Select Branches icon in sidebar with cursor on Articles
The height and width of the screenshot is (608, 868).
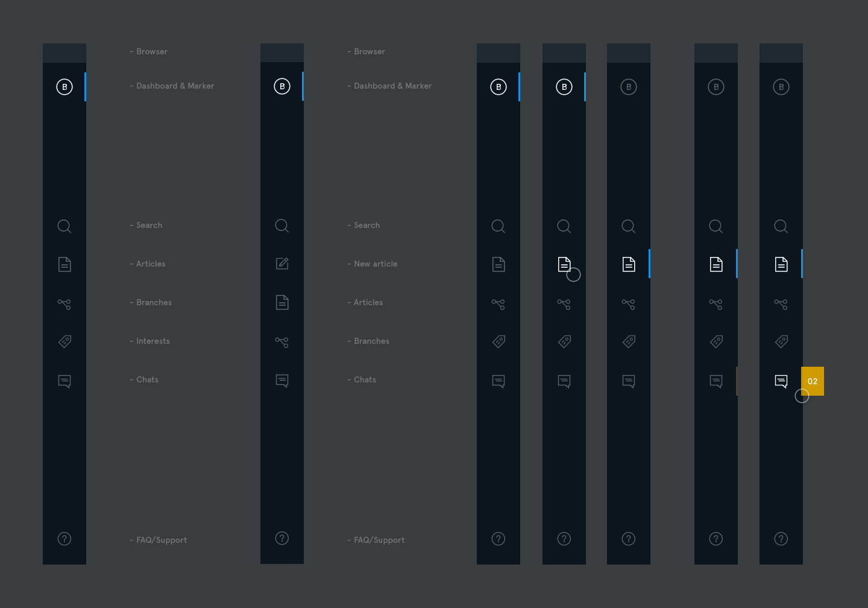[x=564, y=304]
